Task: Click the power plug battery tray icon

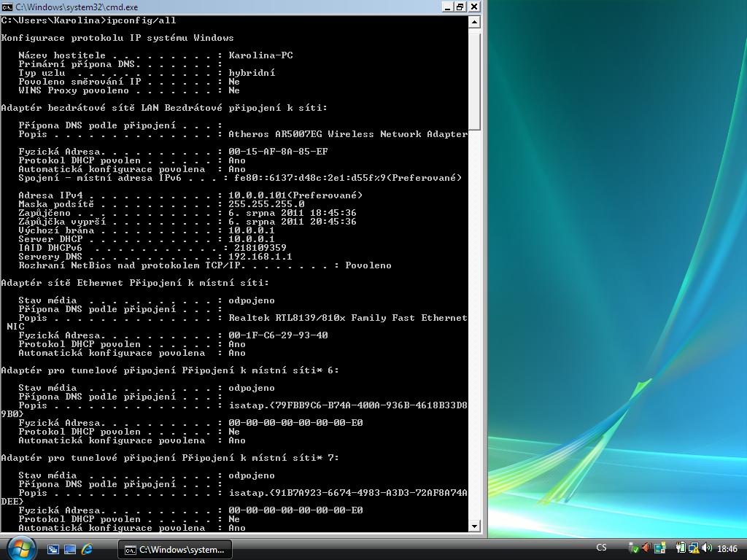Action: pos(680,548)
